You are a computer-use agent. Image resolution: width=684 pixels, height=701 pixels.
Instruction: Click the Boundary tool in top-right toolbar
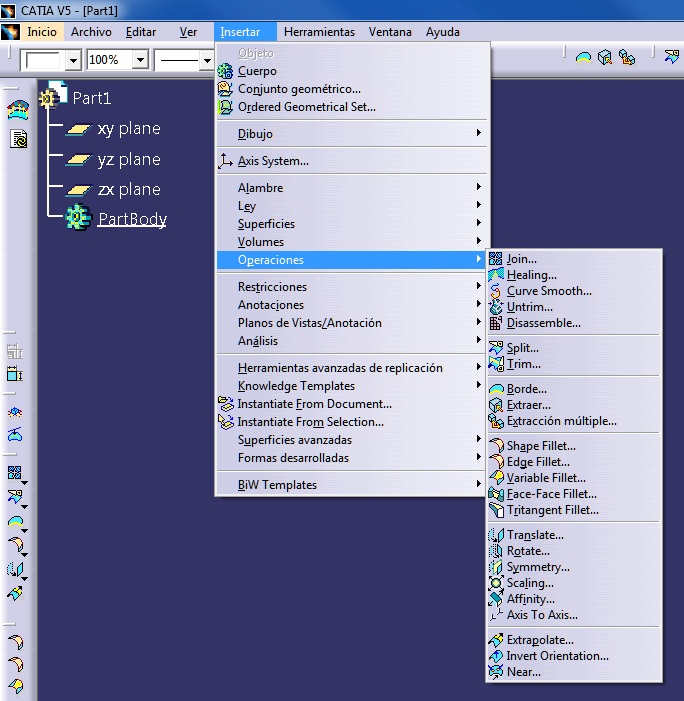tap(583, 58)
